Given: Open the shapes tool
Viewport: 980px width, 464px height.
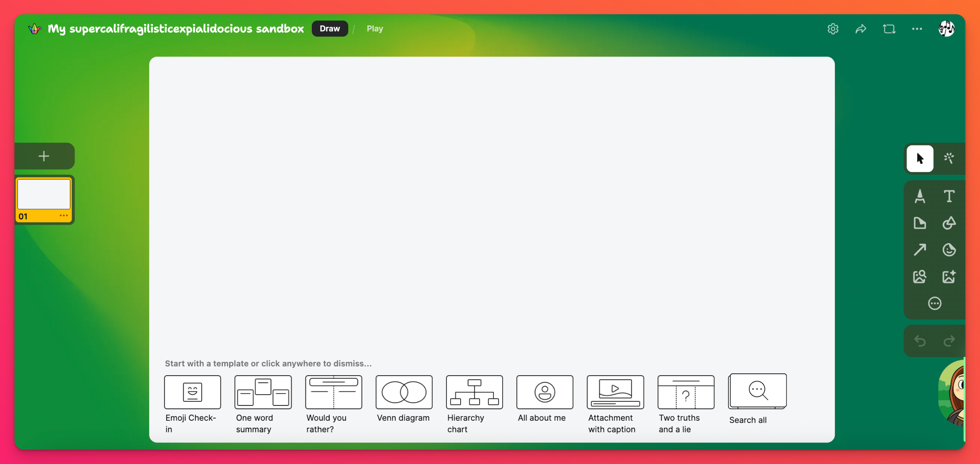Looking at the screenshot, I should pyautogui.click(x=949, y=223).
